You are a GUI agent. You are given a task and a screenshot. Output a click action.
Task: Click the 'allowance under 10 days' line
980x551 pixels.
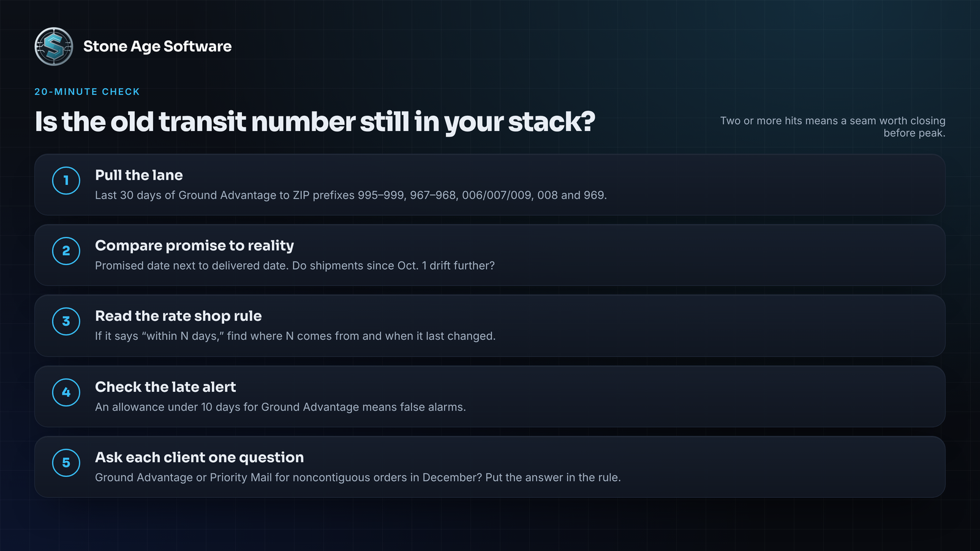click(281, 407)
